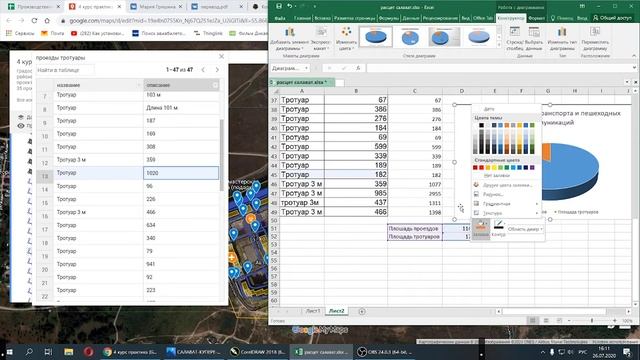Click Move Chart button

click(x=595, y=39)
